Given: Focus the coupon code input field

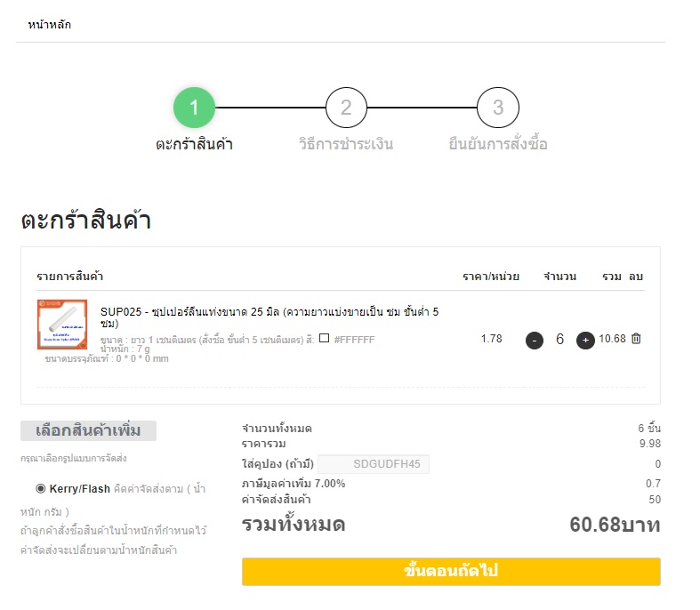Looking at the screenshot, I should (x=374, y=464).
